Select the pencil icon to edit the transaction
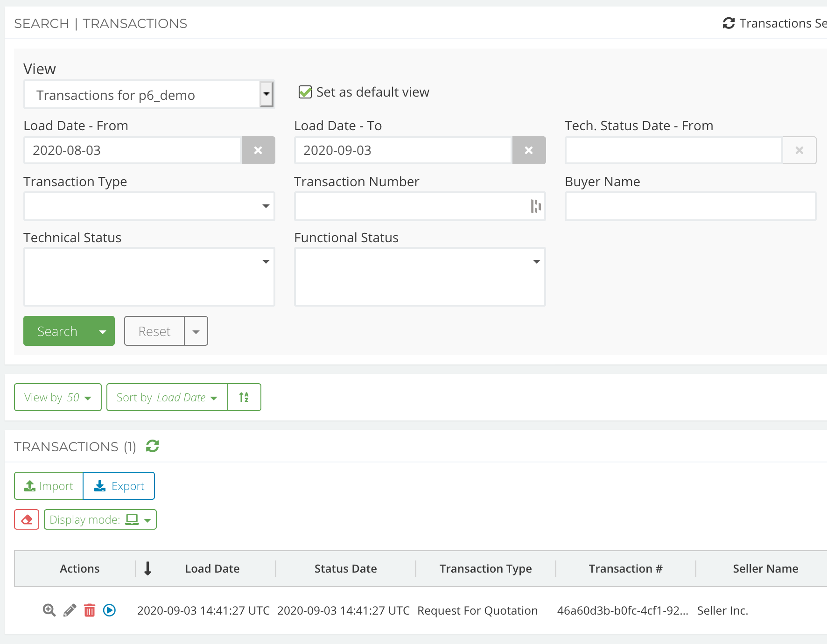The image size is (827, 644). click(69, 610)
